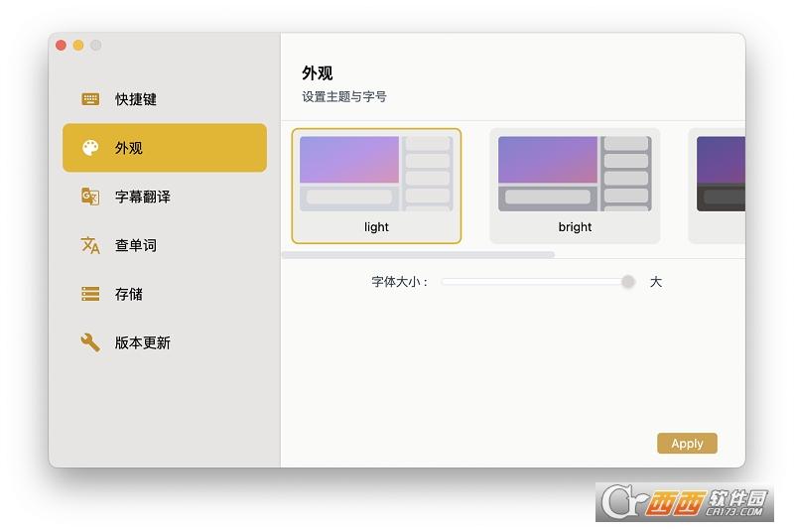Minimize the settings window

78,45
